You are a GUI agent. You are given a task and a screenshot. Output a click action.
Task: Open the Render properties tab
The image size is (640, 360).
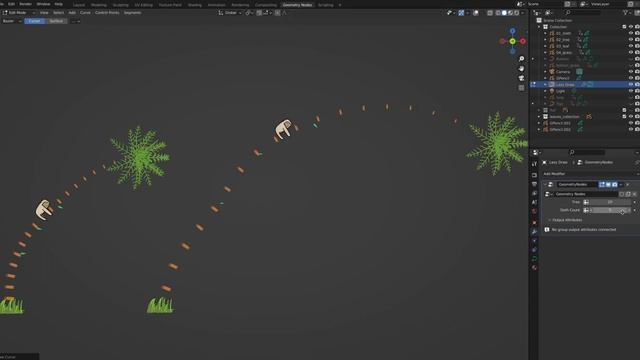pyautogui.click(x=534, y=175)
